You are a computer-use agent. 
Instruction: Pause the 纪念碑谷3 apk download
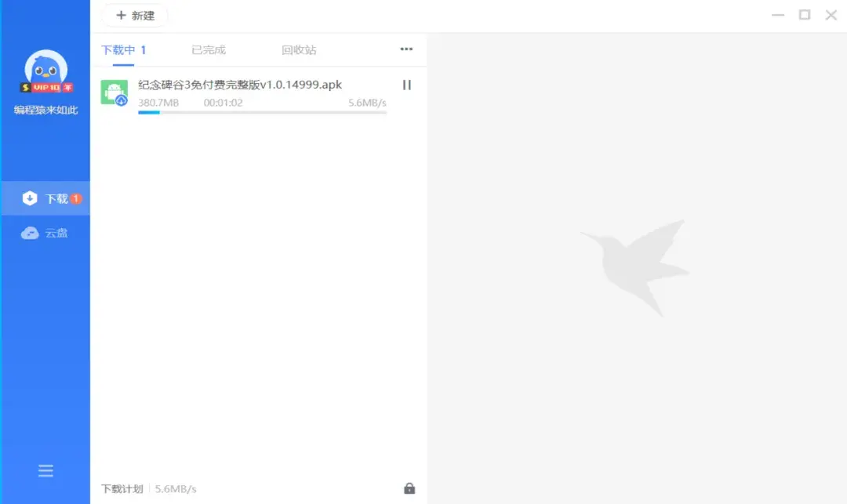click(407, 85)
